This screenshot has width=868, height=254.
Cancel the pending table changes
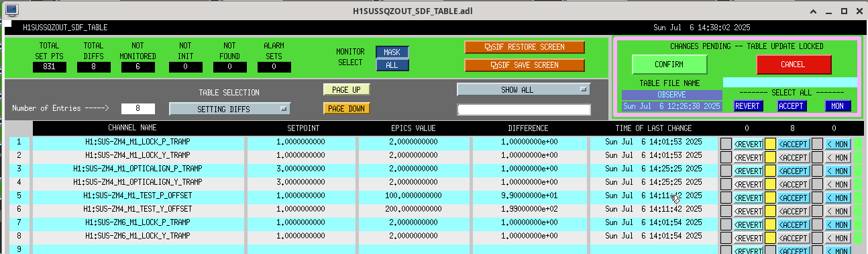[x=794, y=65]
